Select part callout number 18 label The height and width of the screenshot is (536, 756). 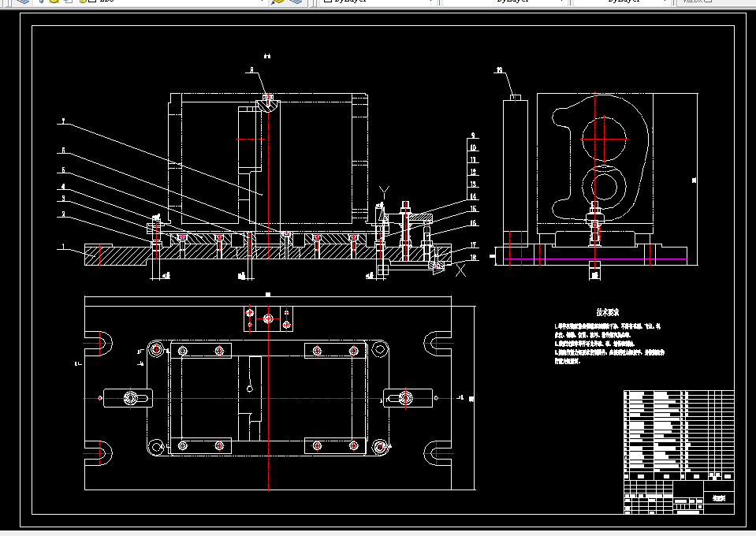point(473,258)
